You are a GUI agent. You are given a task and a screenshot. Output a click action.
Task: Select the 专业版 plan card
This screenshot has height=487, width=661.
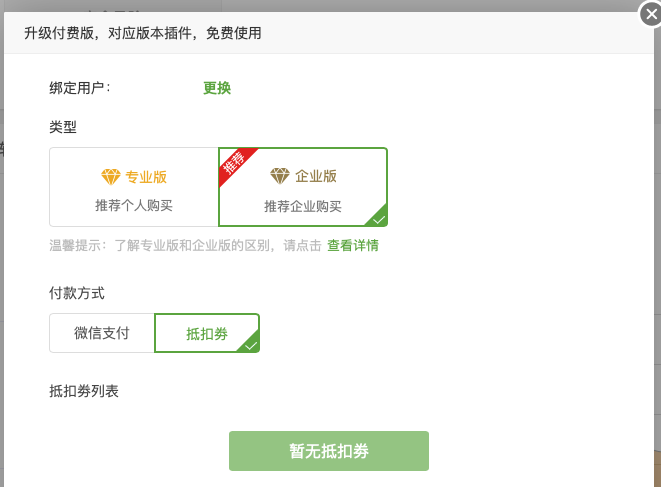point(134,187)
